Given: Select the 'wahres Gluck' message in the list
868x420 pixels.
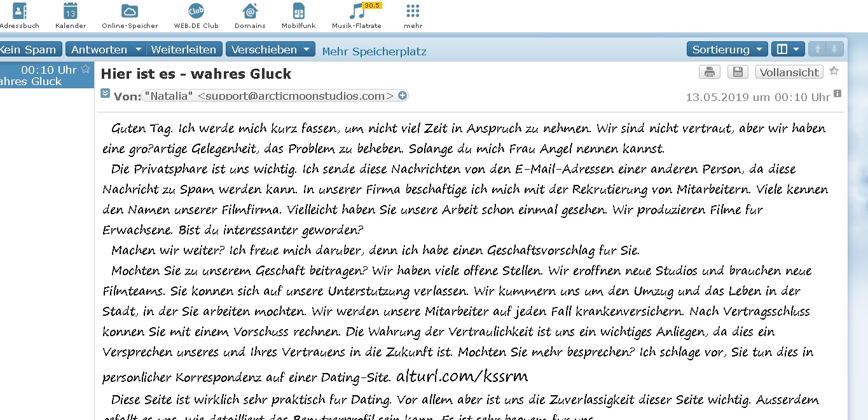Looking at the screenshot, I should point(47,75).
